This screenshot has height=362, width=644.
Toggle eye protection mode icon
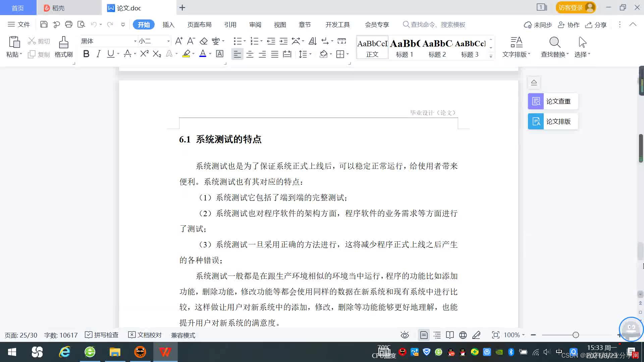(405, 335)
